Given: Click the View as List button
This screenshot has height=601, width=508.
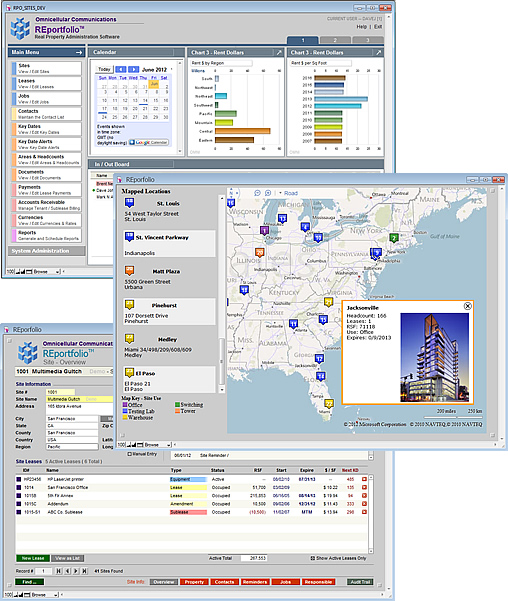Looking at the screenshot, I should [x=67, y=558].
